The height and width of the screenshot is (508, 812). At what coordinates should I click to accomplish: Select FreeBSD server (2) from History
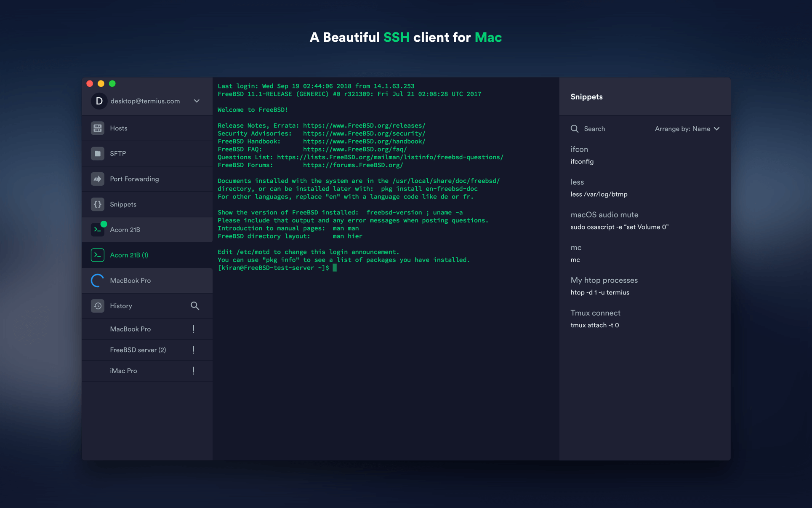coord(138,350)
